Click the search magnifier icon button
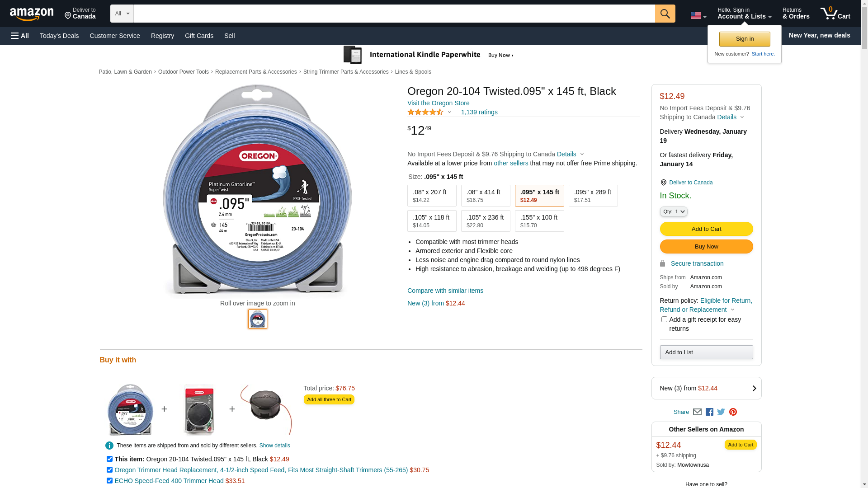This screenshot has height=488, width=868. click(665, 14)
